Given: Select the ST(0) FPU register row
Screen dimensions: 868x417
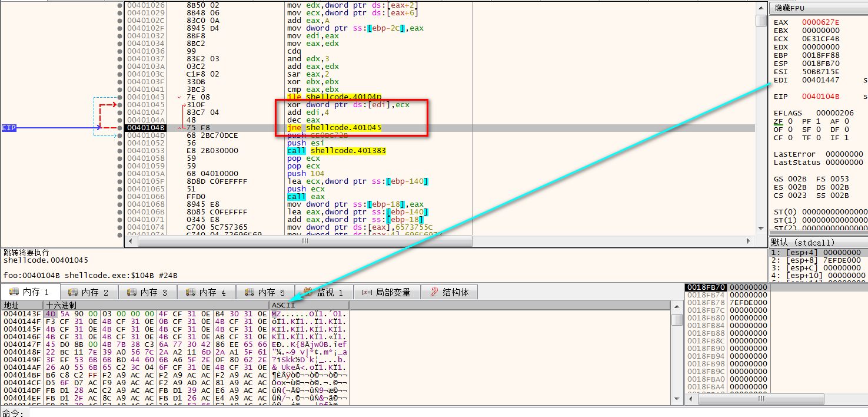Looking at the screenshot, I should (820, 211).
